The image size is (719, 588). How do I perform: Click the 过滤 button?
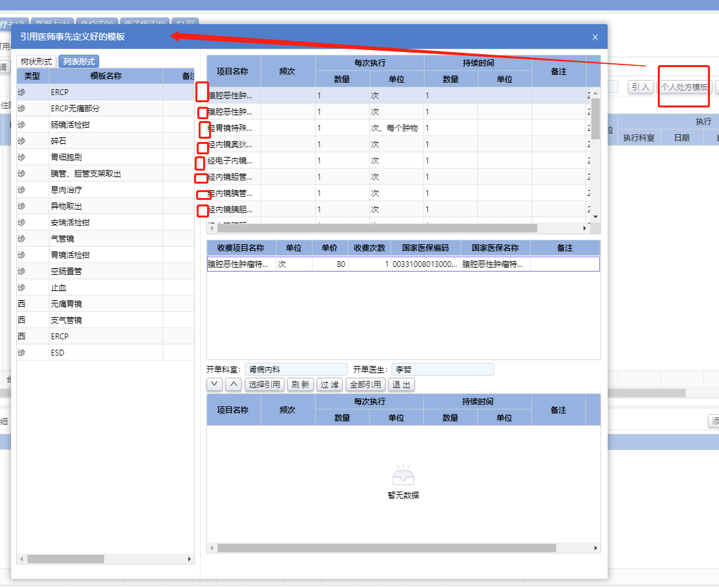pos(330,384)
